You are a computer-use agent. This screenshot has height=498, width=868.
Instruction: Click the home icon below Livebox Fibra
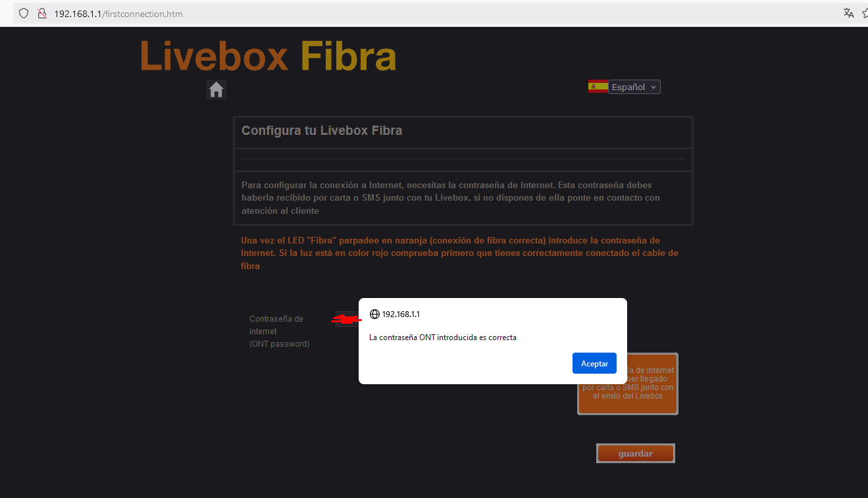pos(216,89)
